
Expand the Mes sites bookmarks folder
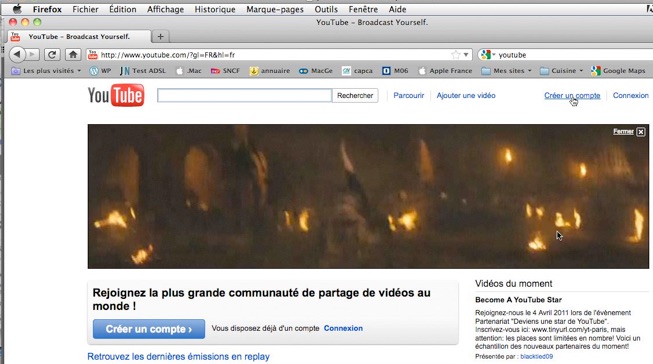click(506, 71)
